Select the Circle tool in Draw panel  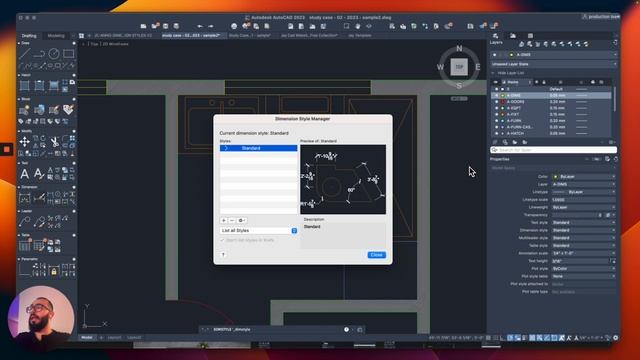click(x=54, y=53)
